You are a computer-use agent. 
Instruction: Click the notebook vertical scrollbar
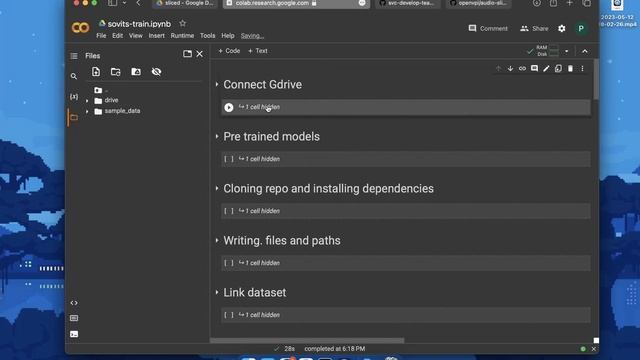point(596,79)
